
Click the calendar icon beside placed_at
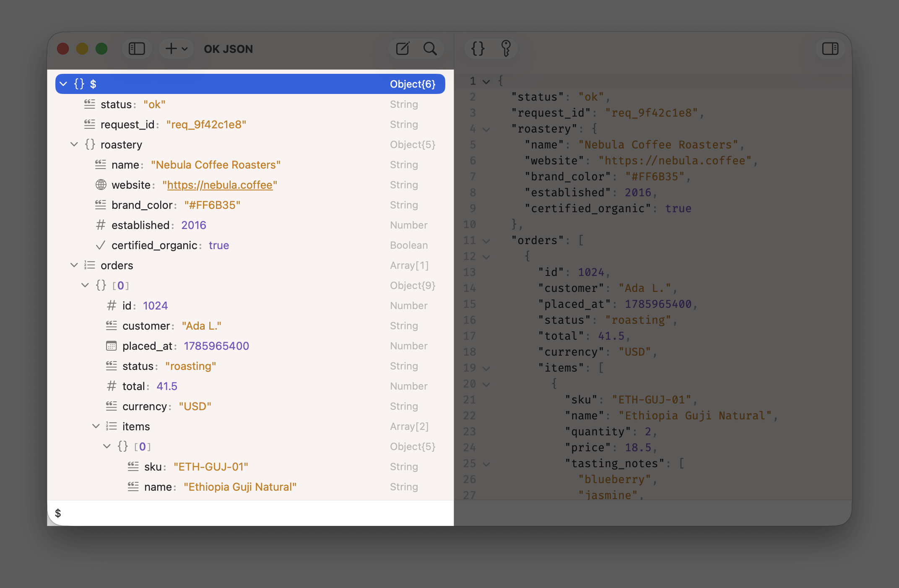pos(112,346)
